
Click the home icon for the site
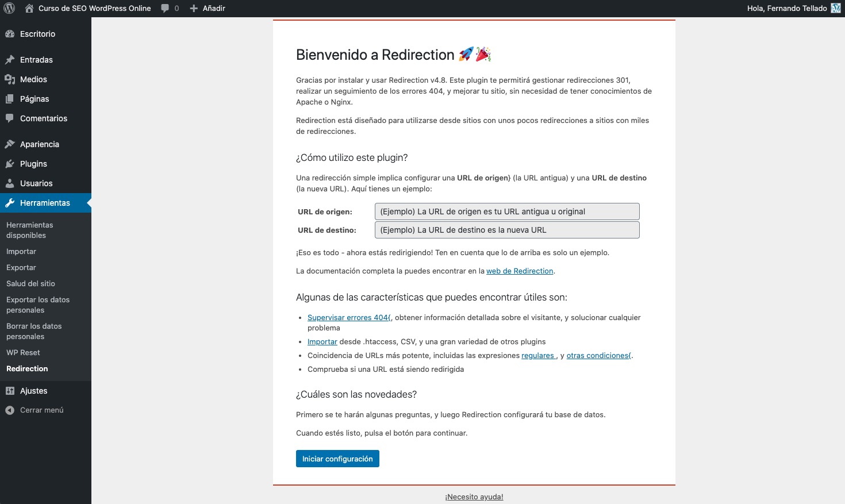29,8
